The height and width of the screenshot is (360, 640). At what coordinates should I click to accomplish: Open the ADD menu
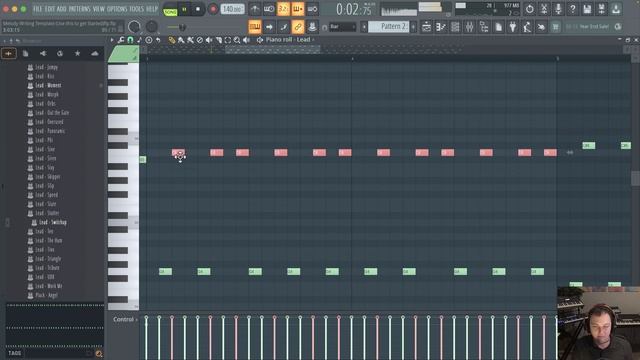[62, 9]
